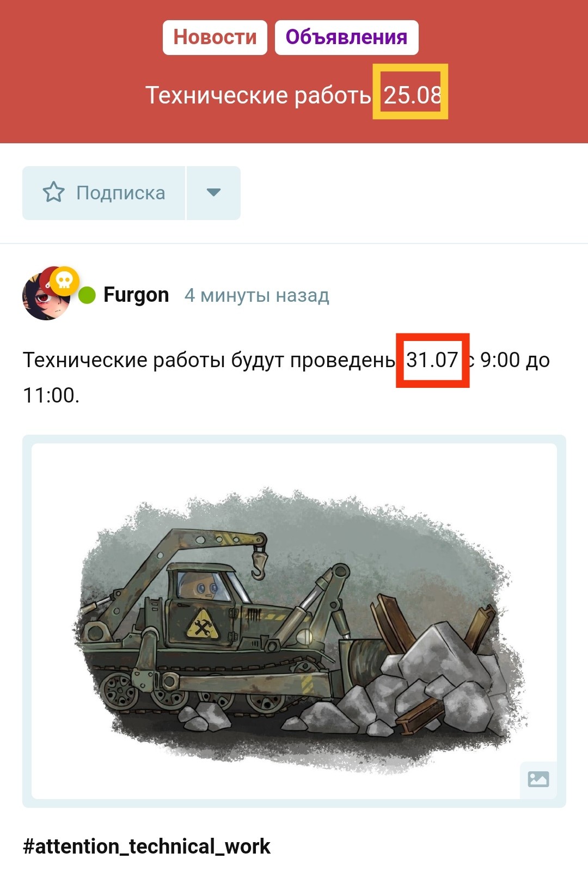Image resolution: width=588 pixels, height=877 pixels.
Task: Click the Furgon username link
Action: coord(136,295)
